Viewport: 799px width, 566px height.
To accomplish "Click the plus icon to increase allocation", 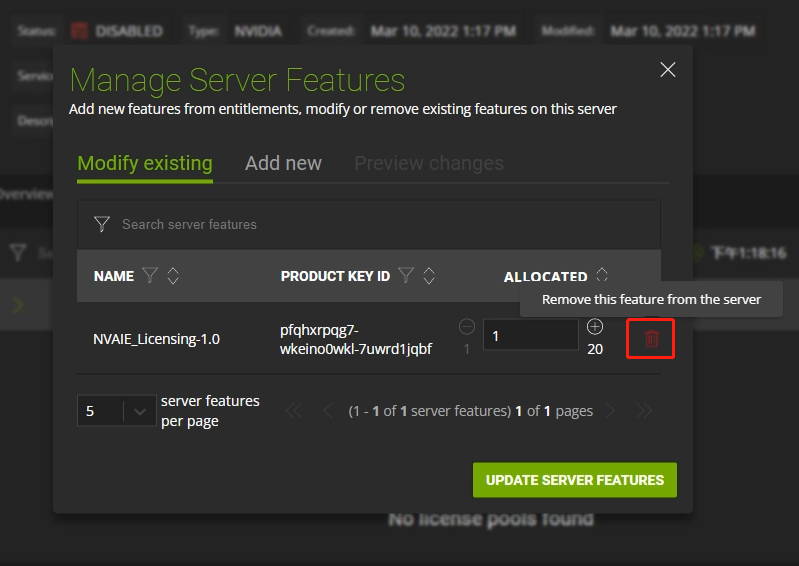I will tap(595, 326).
